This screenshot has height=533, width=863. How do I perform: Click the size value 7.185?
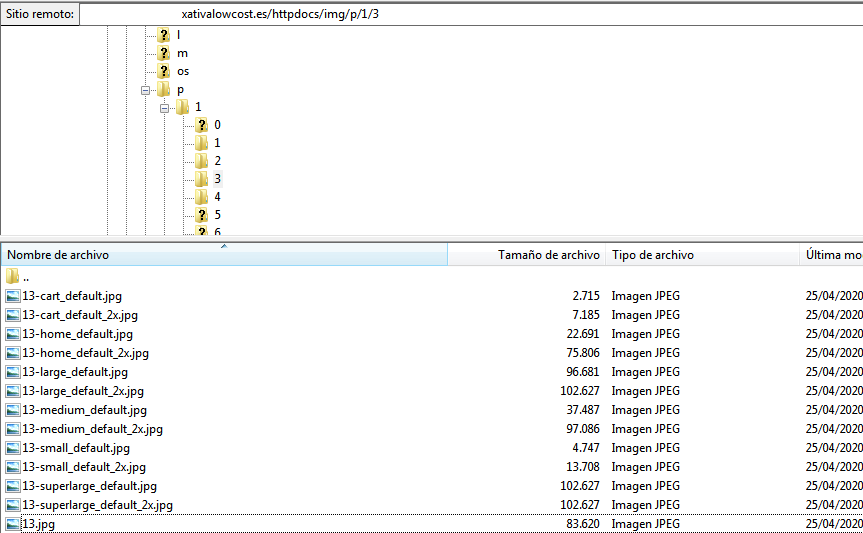pos(586,315)
